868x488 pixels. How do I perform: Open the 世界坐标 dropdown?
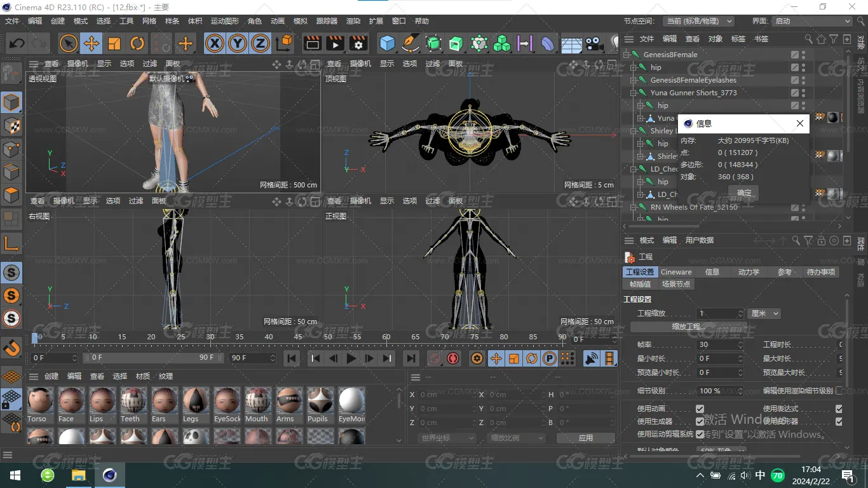[447, 438]
